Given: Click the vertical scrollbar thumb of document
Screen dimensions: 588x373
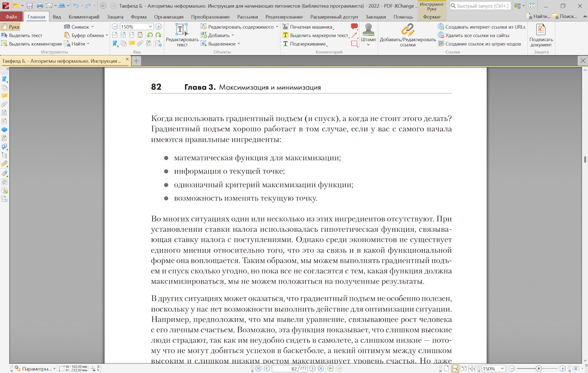Looking at the screenshot, I should (x=585, y=159).
